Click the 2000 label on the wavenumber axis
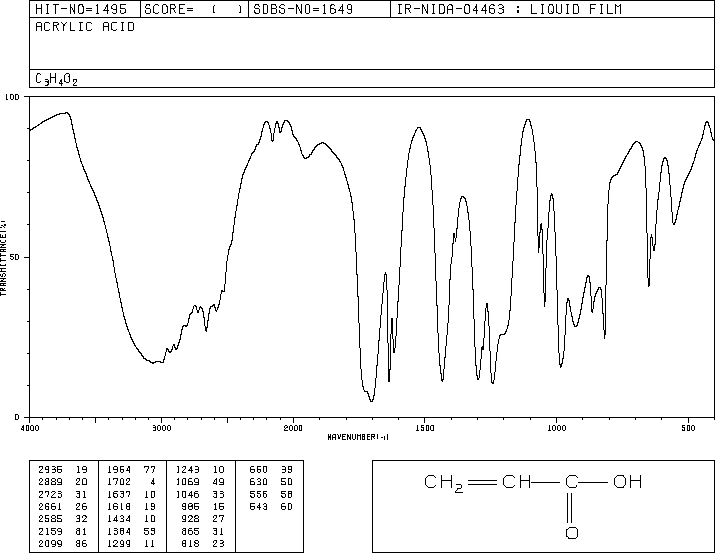 (x=293, y=428)
